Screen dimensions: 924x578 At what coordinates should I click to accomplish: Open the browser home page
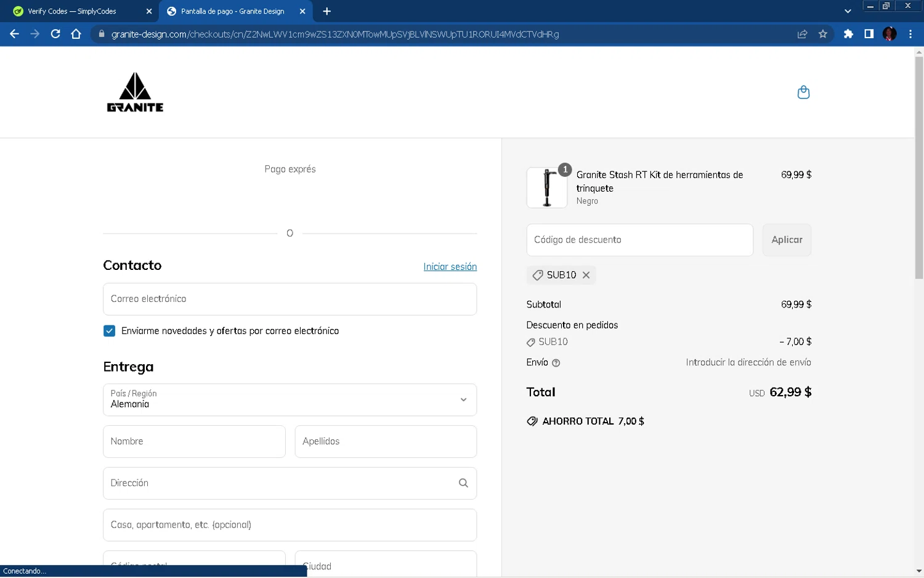coord(76,34)
